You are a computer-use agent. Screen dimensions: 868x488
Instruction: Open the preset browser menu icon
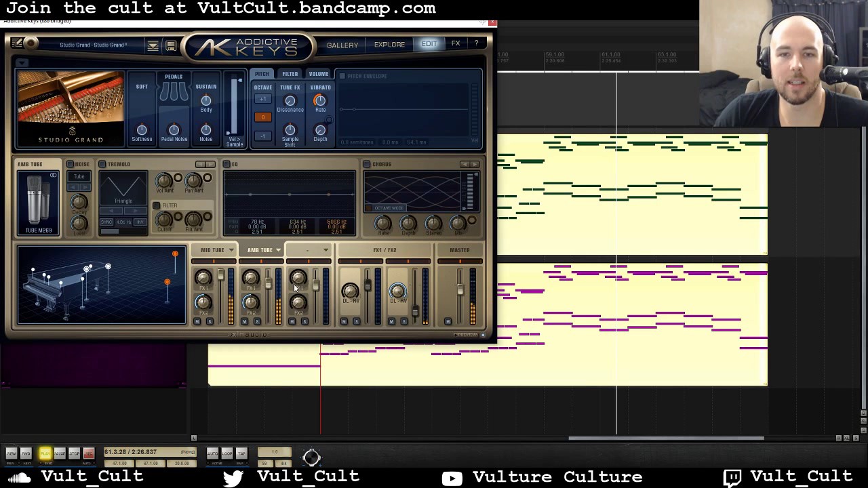click(x=153, y=45)
